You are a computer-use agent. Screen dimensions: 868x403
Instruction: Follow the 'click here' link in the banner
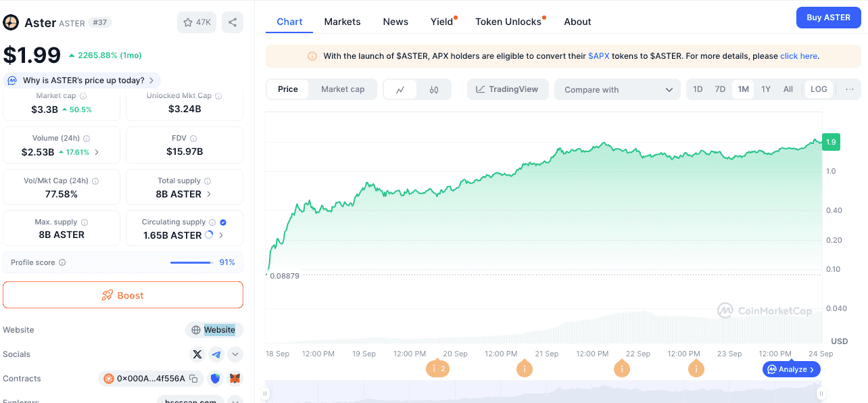tap(799, 56)
